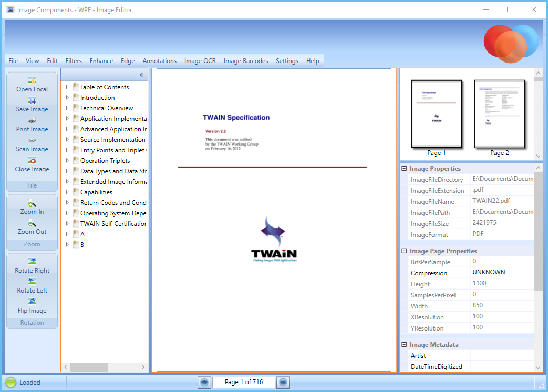This screenshot has height=392, width=548.
Task: Collapse the Image Properties section
Action: (x=404, y=168)
